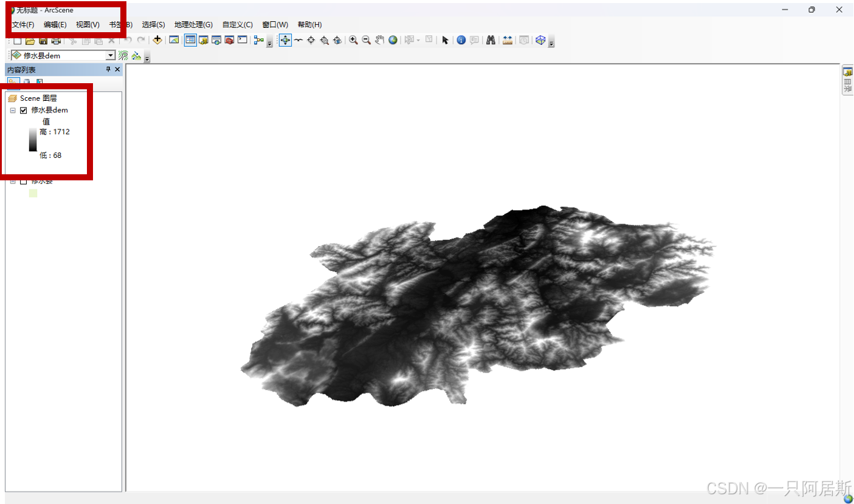This screenshot has width=854, height=504.
Task: Open 3D Analyst toolbar options arrow
Action: [x=146, y=58]
